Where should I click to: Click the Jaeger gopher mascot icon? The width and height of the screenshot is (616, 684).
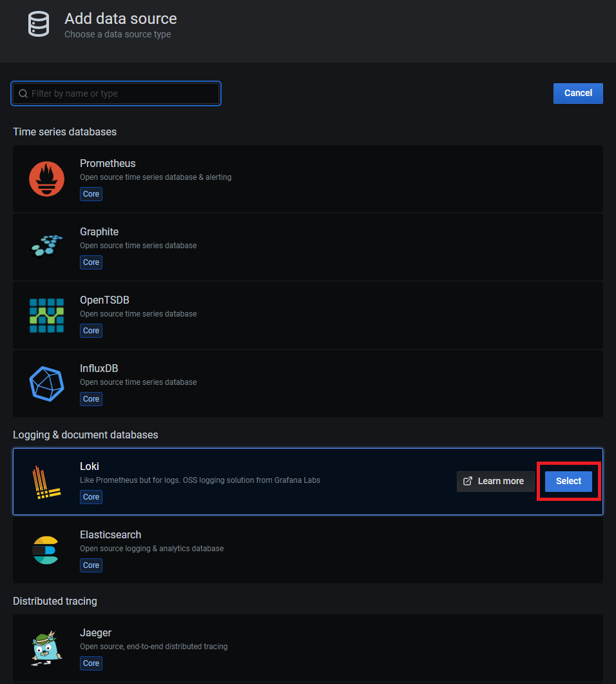(x=46, y=647)
